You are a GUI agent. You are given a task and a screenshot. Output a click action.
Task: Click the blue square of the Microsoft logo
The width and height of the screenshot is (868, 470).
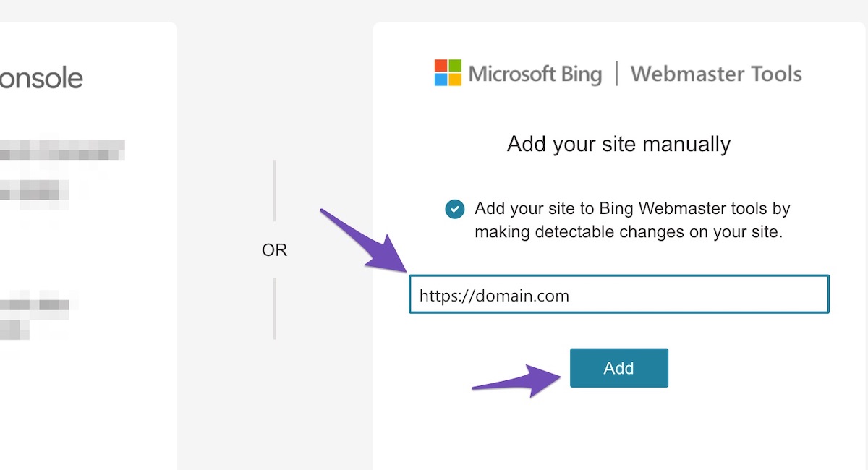[x=441, y=80]
